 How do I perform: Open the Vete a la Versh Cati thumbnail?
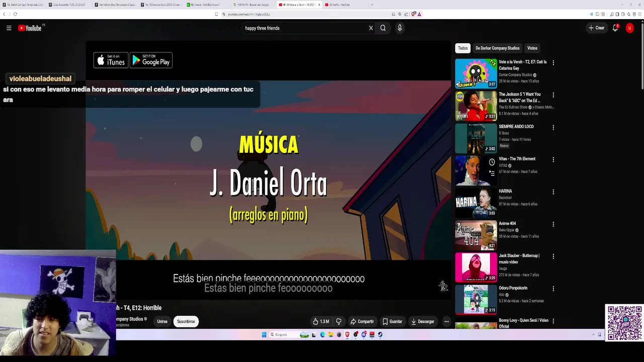tap(476, 73)
